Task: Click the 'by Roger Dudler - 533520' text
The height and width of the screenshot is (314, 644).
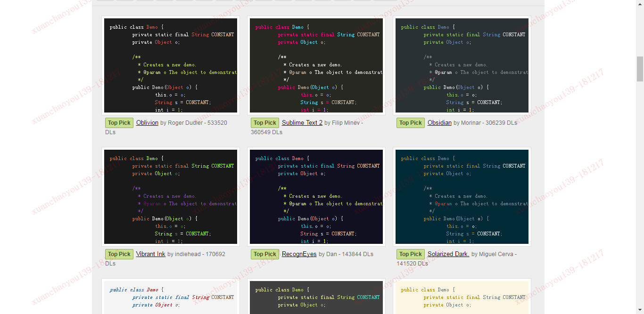Action: (194, 123)
